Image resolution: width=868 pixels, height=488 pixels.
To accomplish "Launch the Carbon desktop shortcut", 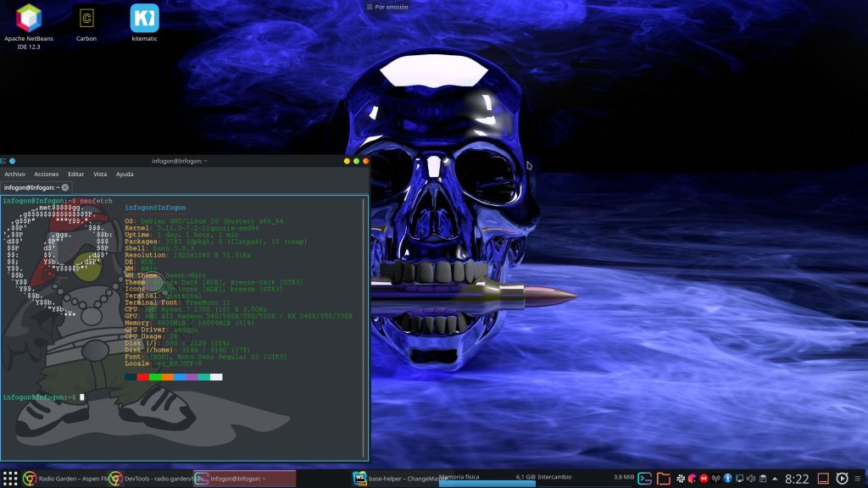I will pos(86,19).
